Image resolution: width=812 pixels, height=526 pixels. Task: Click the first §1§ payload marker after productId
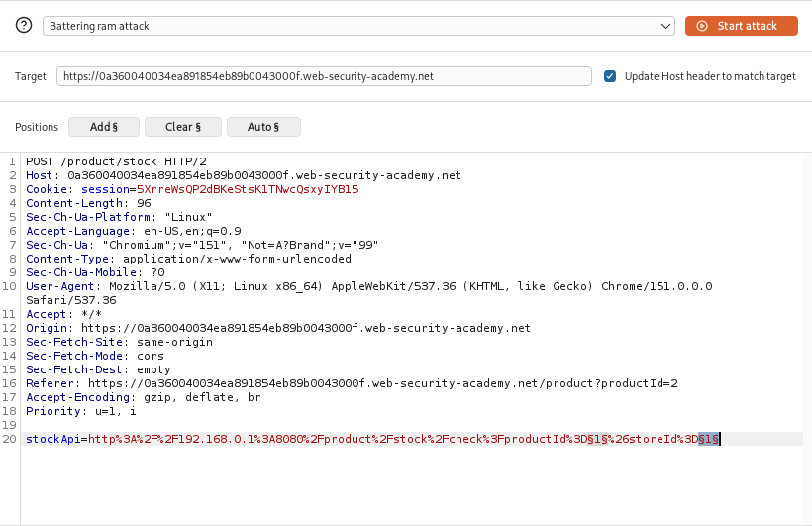[x=597, y=439]
